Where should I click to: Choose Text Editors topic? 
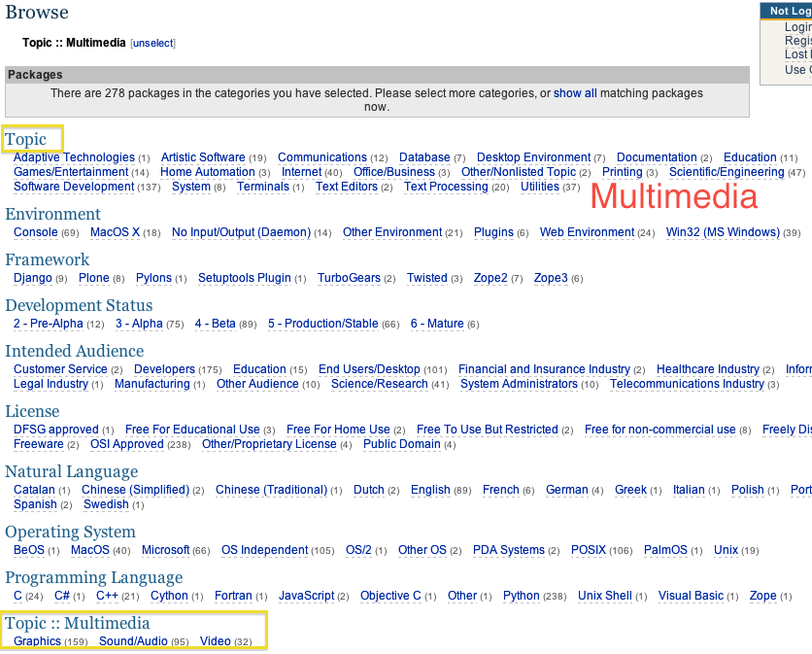coord(347,187)
